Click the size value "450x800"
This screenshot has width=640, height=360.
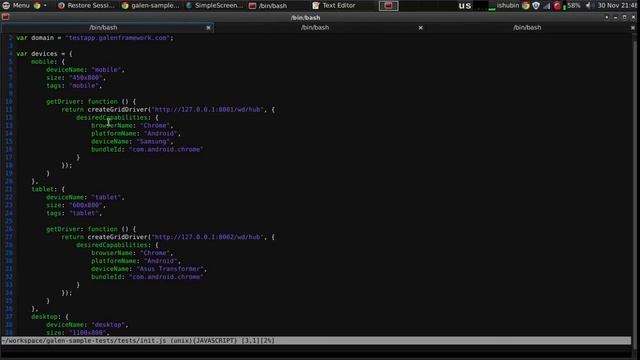coord(86,78)
